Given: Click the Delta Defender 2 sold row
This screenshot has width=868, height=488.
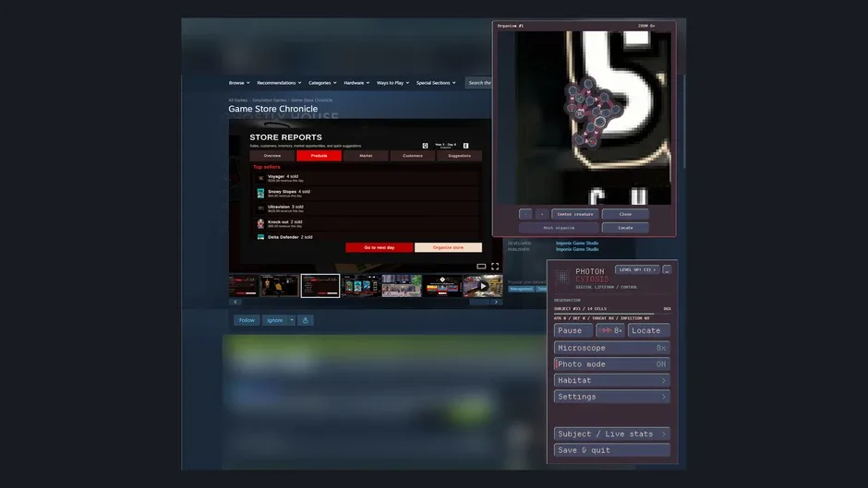Looking at the screenshot, I should click(x=366, y=237).
